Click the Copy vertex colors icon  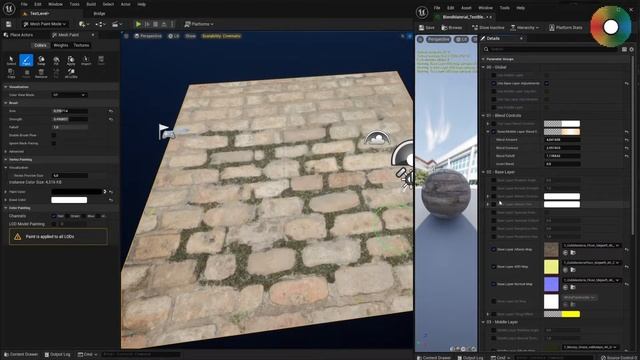point(11,73)
